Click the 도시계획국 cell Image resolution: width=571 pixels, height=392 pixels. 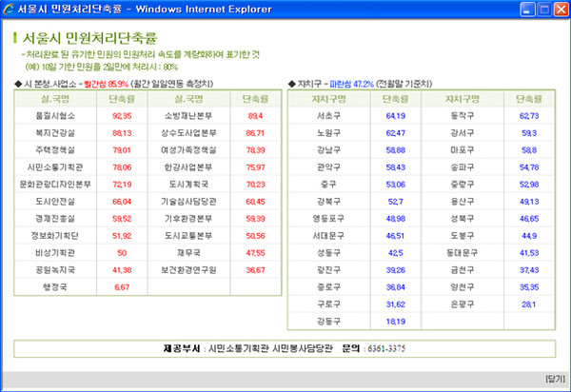pyautogui.click(x=188, y=185)
